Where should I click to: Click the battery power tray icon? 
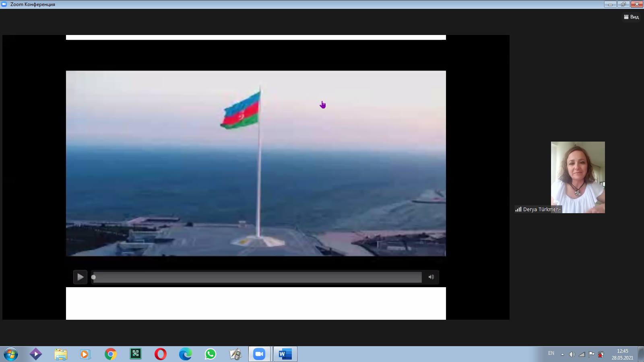tap(601, 354)
